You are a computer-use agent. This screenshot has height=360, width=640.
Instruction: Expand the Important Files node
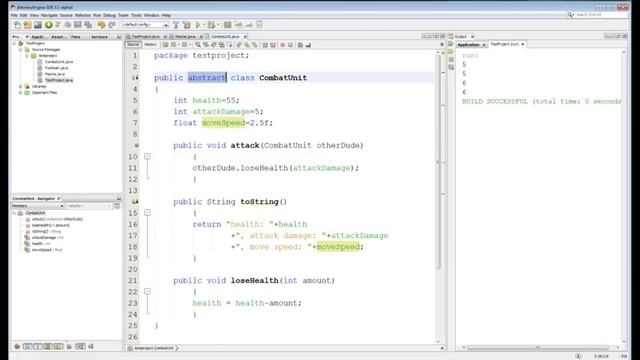click(x=20, y=93)
